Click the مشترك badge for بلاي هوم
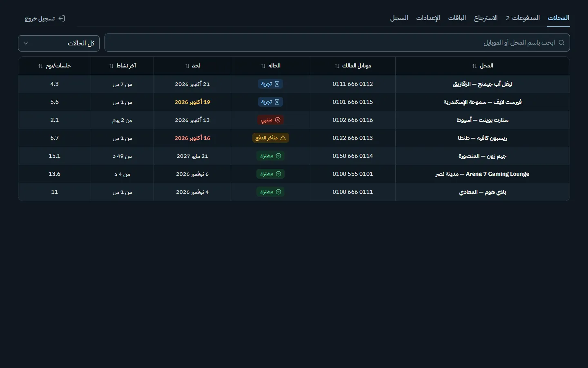 click(270, 192)
